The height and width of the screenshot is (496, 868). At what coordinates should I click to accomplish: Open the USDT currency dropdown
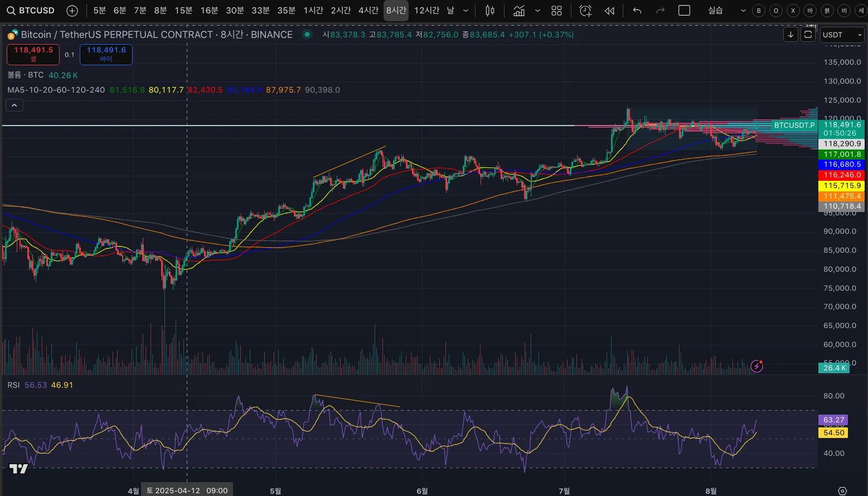pyautogui.click(x=842, y=35)
